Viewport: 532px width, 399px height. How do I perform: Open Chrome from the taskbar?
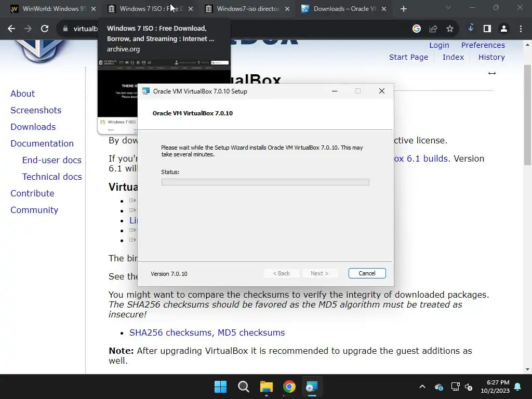click(289, 387)
